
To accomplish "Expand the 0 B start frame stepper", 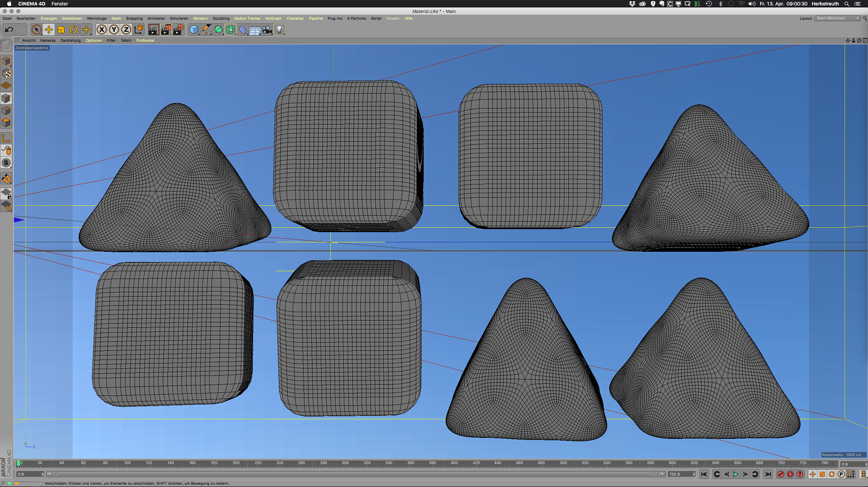I will click(42, 474).
